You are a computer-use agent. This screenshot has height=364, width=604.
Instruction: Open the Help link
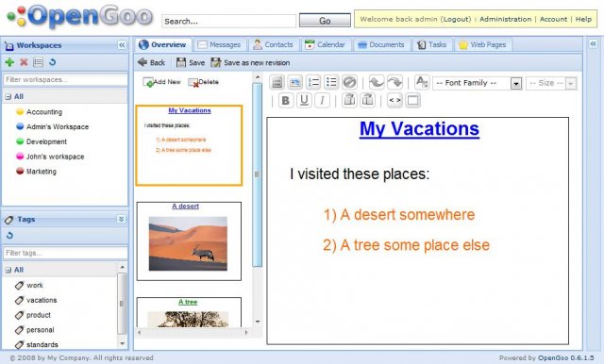[583, 19]
